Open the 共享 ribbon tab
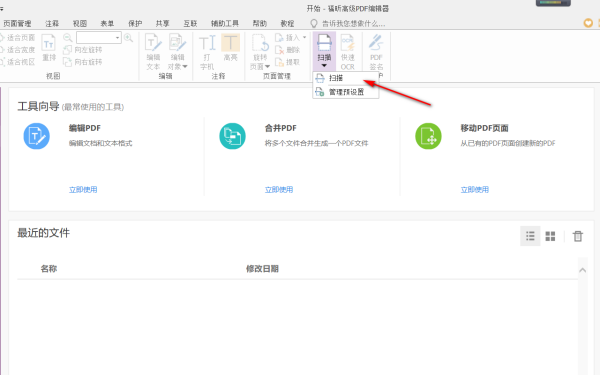The width and height of the screenshot is (600, 375). pos(163,24)
